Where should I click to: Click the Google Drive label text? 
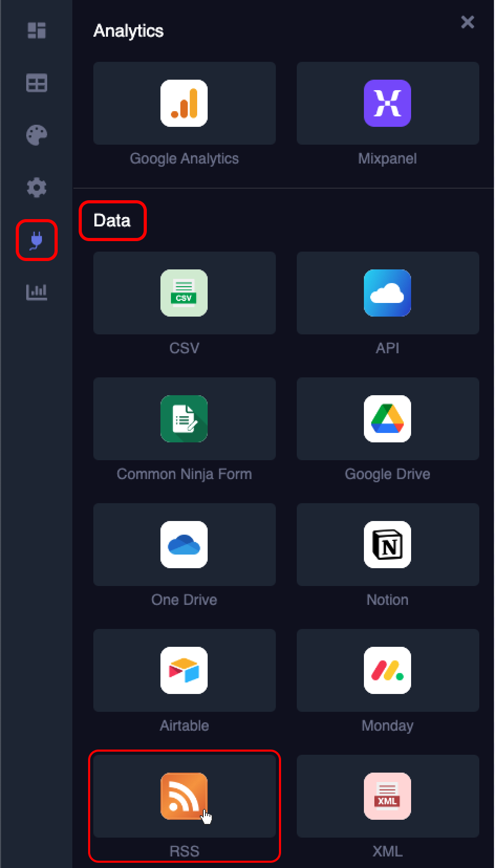(388, 474)
